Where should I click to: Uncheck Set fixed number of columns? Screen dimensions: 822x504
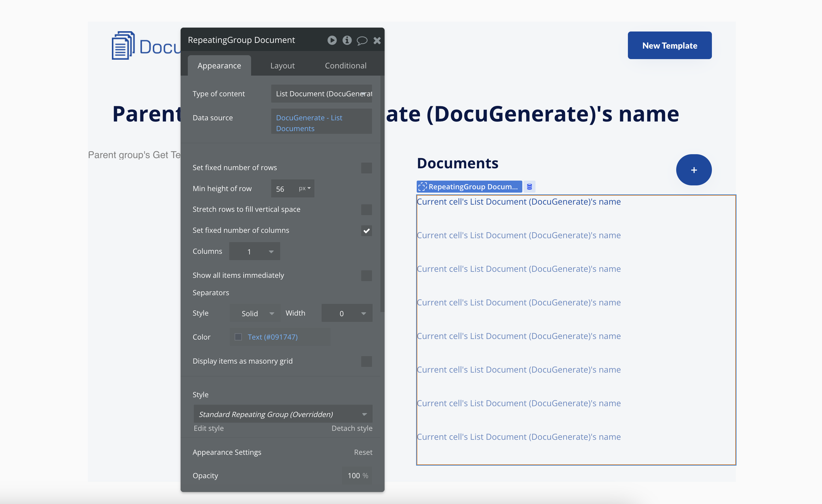[x=366, y=230]
